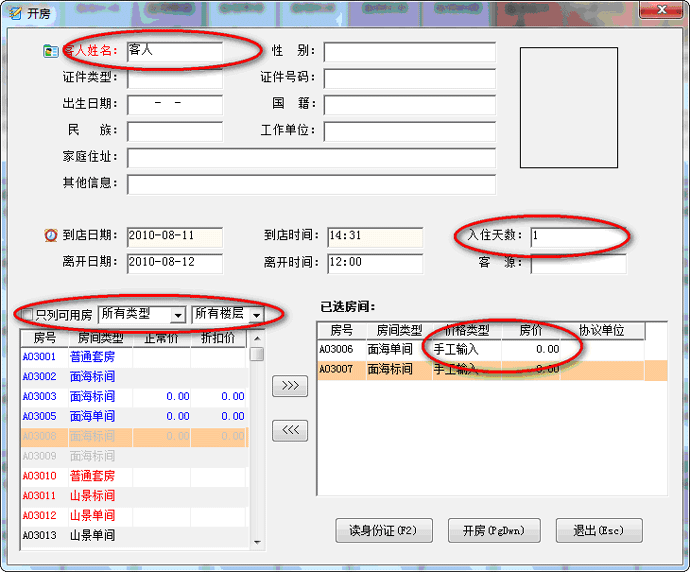Close the 开房 dialog window

pyautogui.click(x=661, y=10)
